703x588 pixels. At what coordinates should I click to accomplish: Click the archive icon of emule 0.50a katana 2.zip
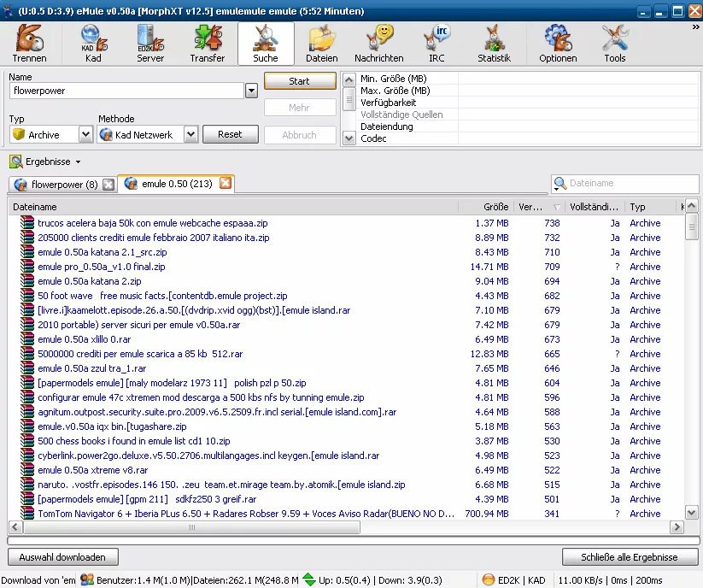pos(27,281)
